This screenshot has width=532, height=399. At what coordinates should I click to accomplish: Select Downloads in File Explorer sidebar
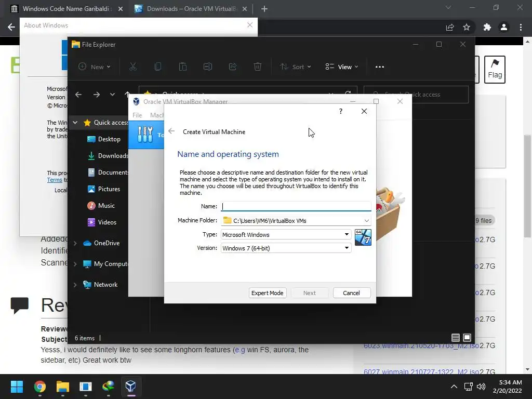[x=108, y=156]
